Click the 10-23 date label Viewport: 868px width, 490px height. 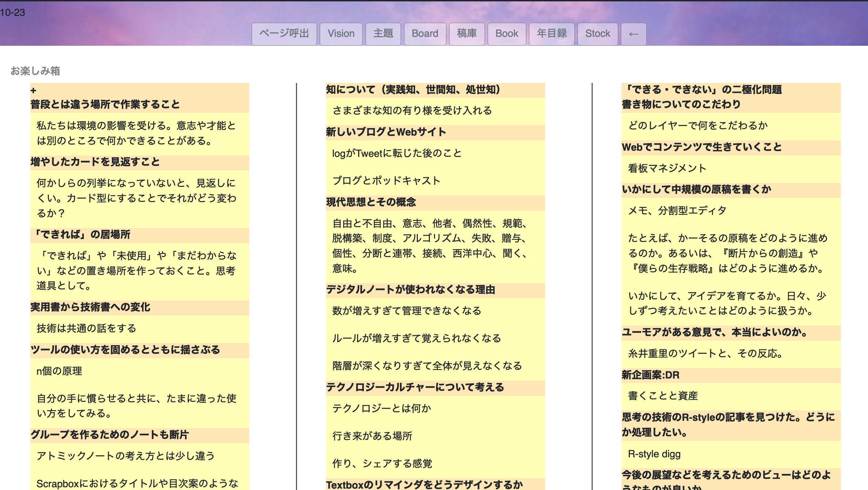tap(12, 12)
